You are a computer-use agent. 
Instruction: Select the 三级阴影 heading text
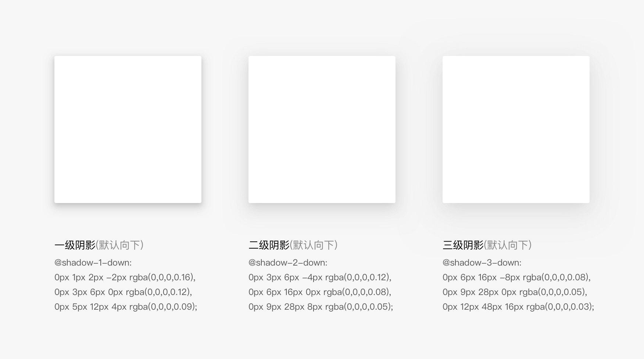(x=463, y=245)
